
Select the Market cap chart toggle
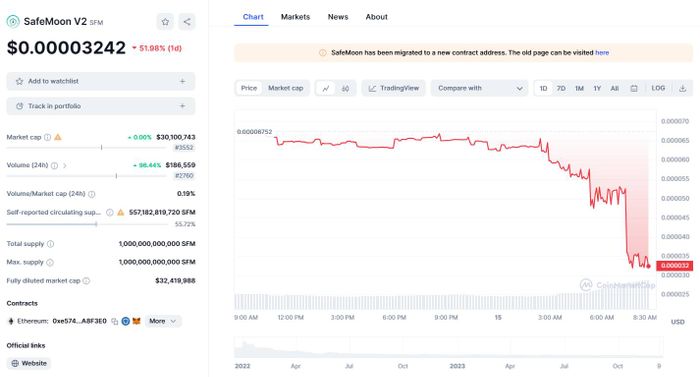[286, 88]
